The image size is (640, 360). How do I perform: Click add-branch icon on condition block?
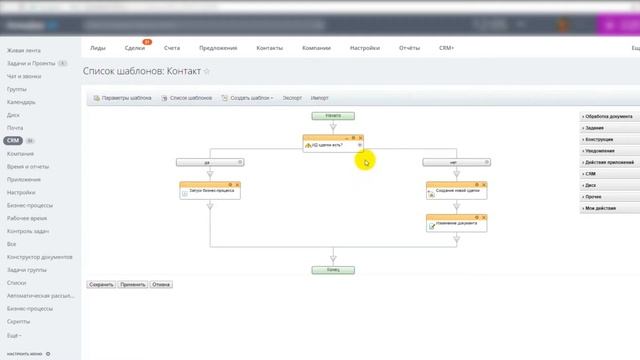[x=360, y=145]
